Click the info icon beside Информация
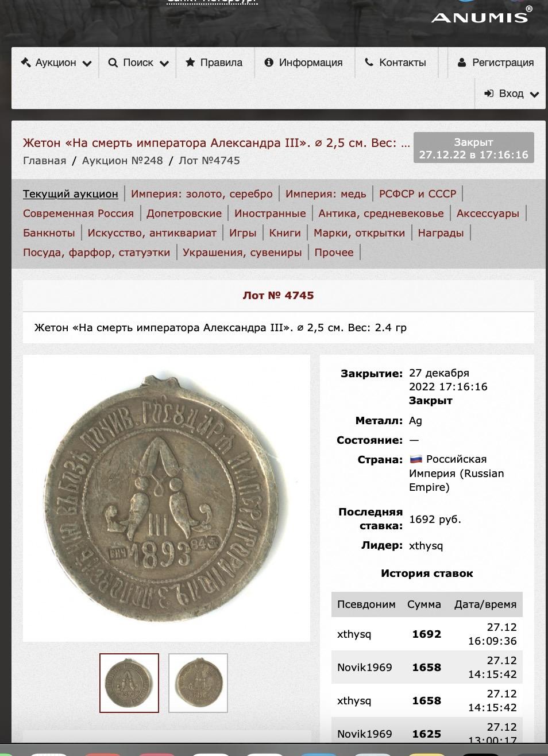The width and height of the screenshot is (548, 756). click(269, 63)
